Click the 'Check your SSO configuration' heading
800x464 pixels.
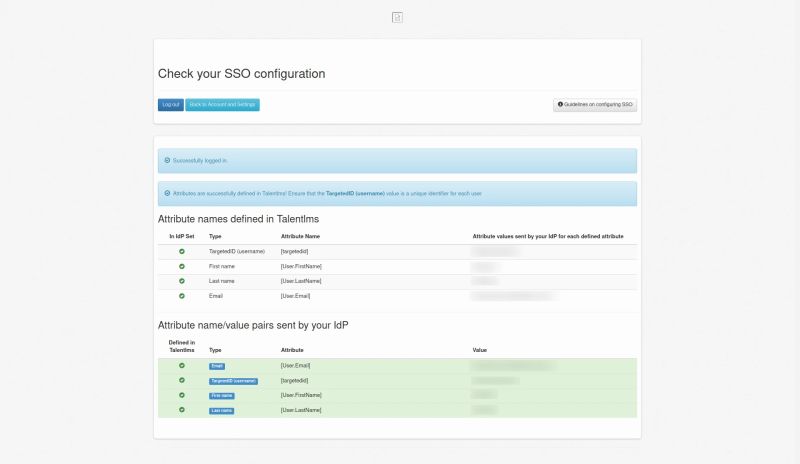[241, 74]
